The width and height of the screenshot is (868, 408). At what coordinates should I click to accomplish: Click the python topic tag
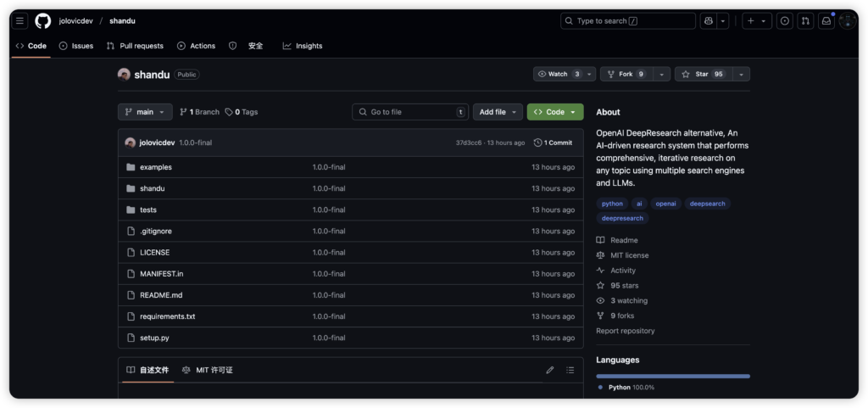pos(612,204)
